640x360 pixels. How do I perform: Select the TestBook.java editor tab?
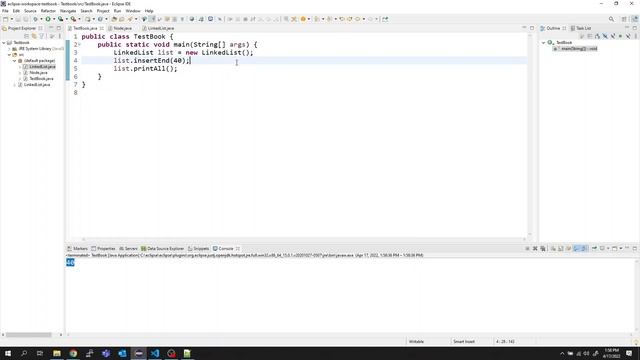85,28
